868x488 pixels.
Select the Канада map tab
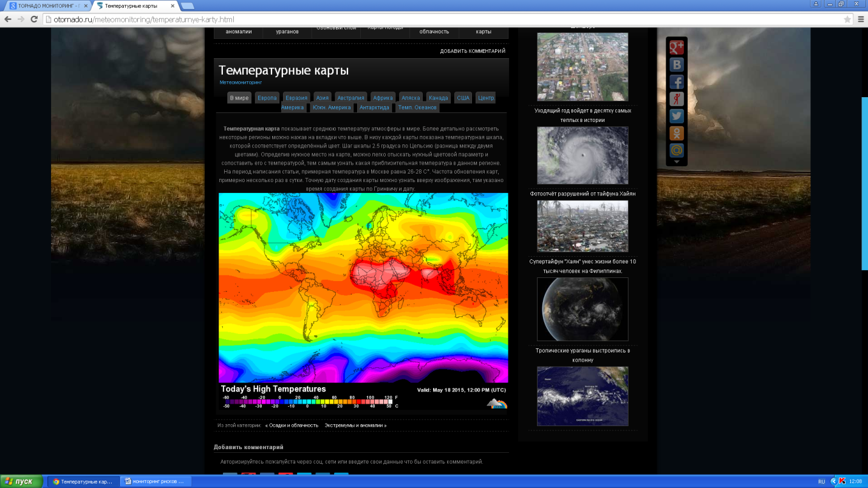438,98
